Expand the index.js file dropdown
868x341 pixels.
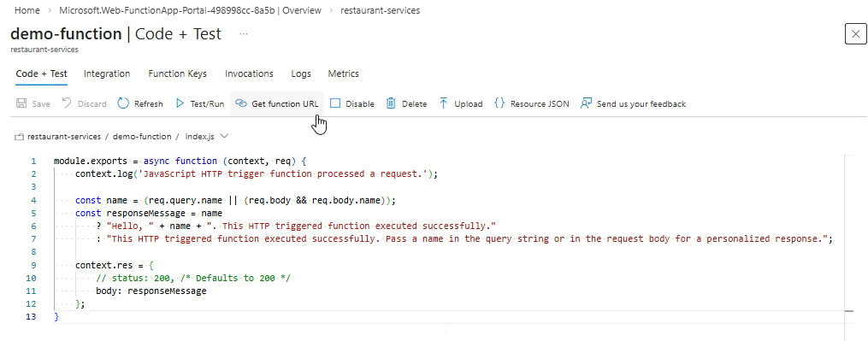pyautogui.click(x=224, y=136)
